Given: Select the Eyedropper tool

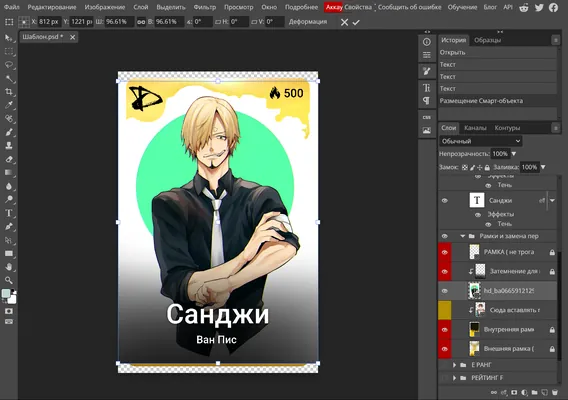Looking at the screenshot, I should pos(9,105).
